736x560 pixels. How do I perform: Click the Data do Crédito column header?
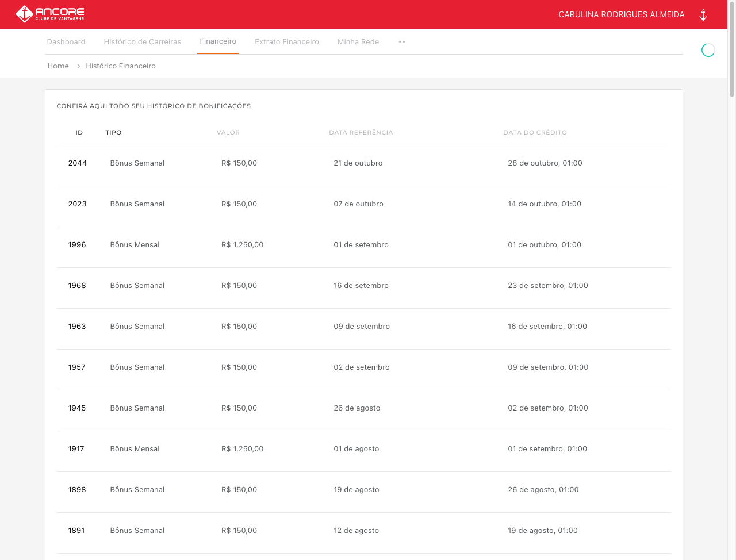535,133
